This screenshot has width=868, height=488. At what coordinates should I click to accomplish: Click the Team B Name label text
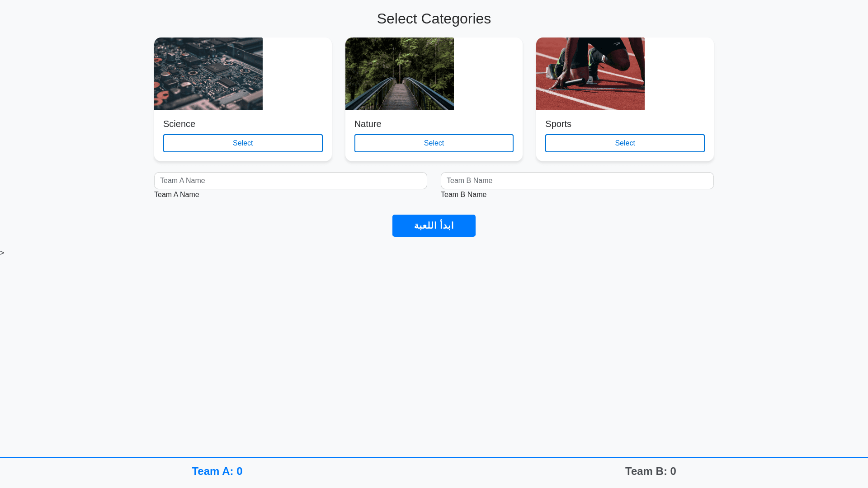pyautogui.click(x=463, y=195)
